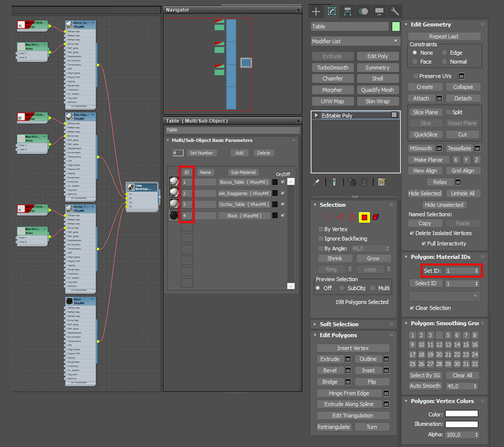Open Relax settings box icon
The height and width of the screenshot is (447, 504).
pos(458,182)
